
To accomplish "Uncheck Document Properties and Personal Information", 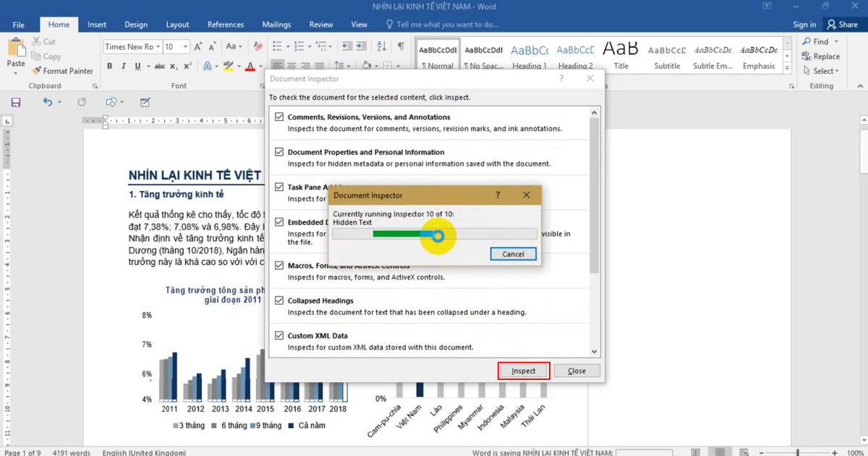I will point(279,152).
